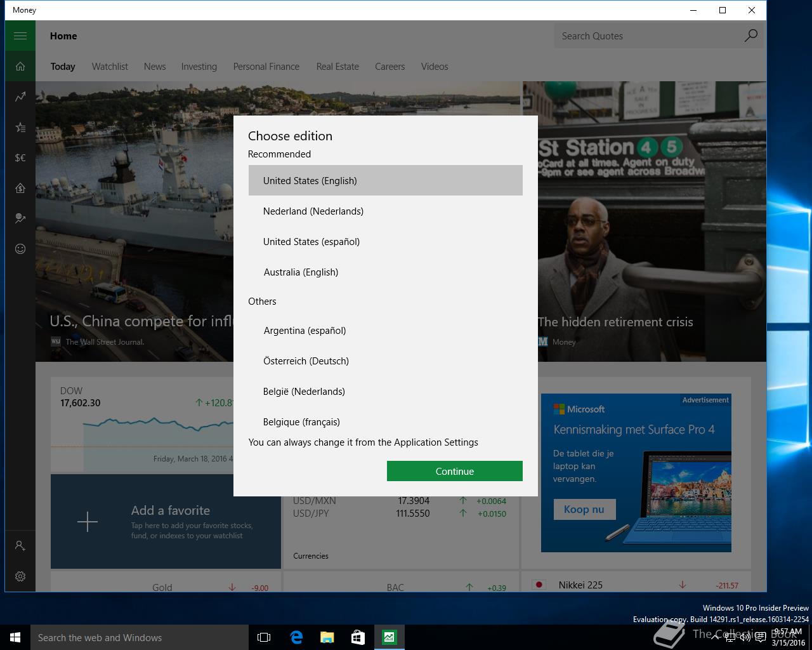Image resolution: width=812 pixels, height=650 pixels.
Task: Open account sign-in icon in sidebar
Action: (x=20, y=545)
